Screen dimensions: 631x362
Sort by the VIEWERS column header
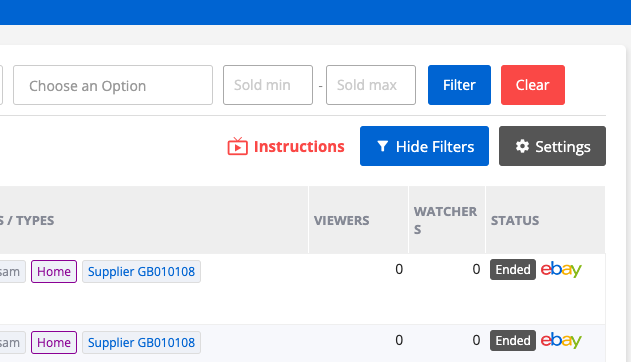pos(341,220)
